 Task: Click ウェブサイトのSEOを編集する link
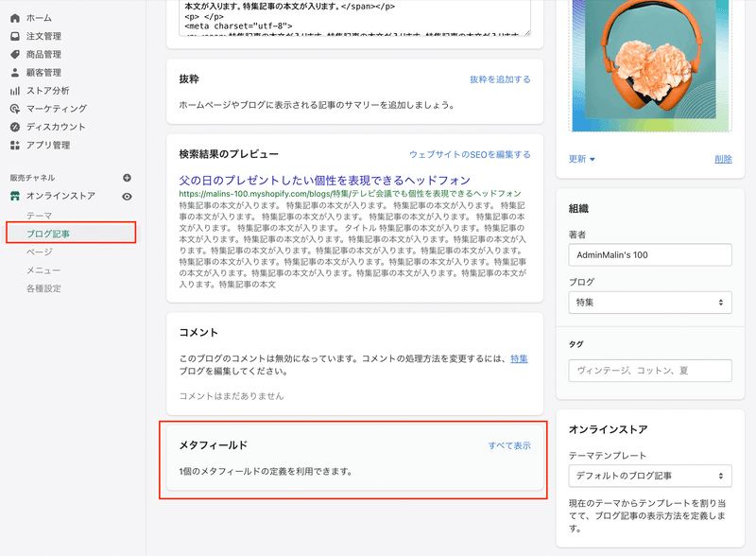[470, 154]
